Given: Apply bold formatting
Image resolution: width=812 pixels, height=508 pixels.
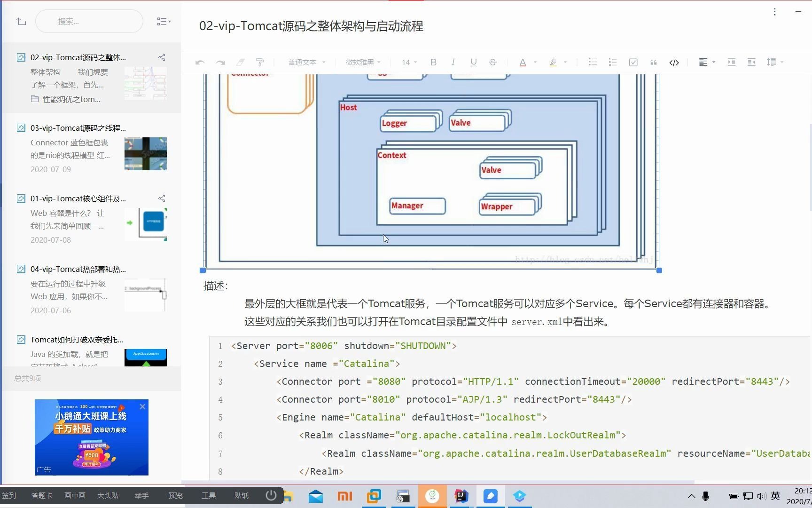Looking at the screenshot, I should tap(433, 62).
